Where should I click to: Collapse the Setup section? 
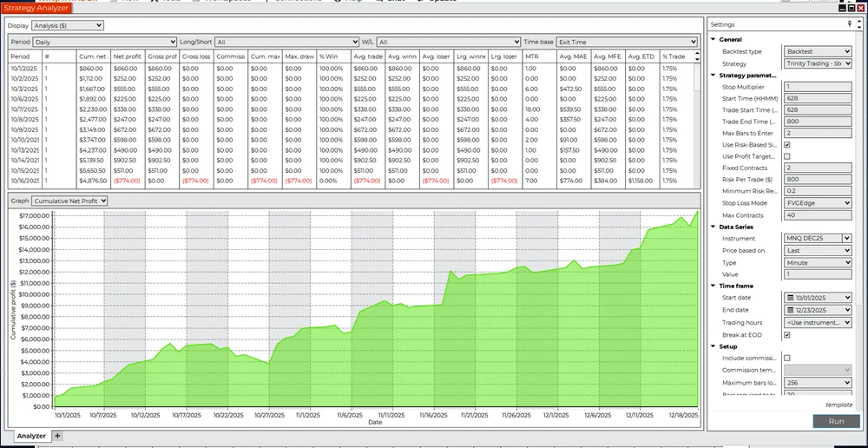pos(713,346)
